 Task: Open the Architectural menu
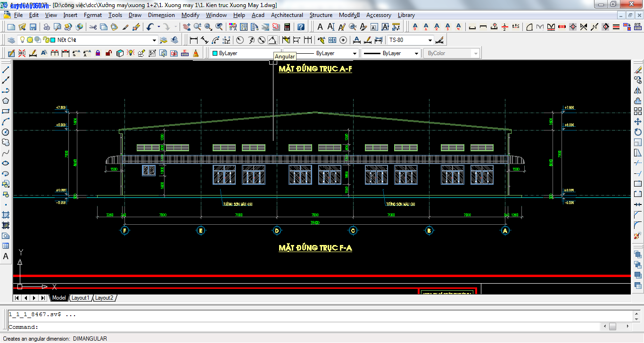(x=287, y=15)
